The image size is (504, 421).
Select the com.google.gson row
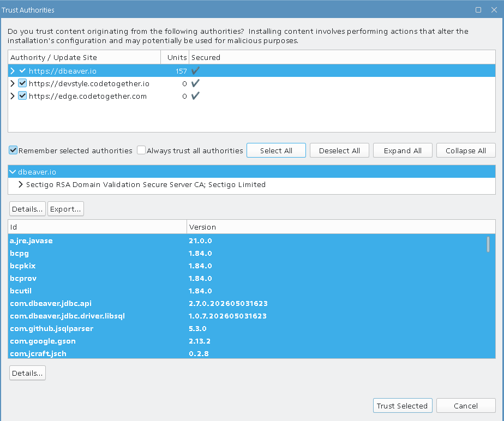(251, 341)
